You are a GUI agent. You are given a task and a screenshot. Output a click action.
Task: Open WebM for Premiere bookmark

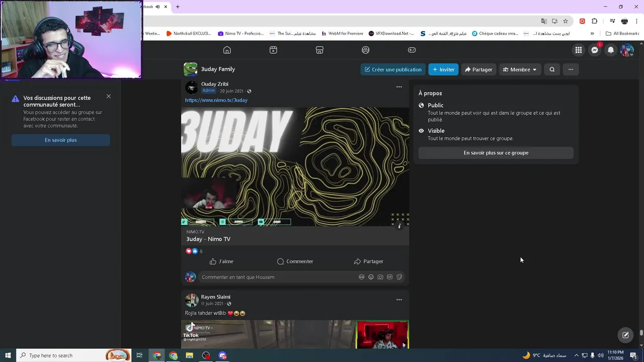[342, 34]
